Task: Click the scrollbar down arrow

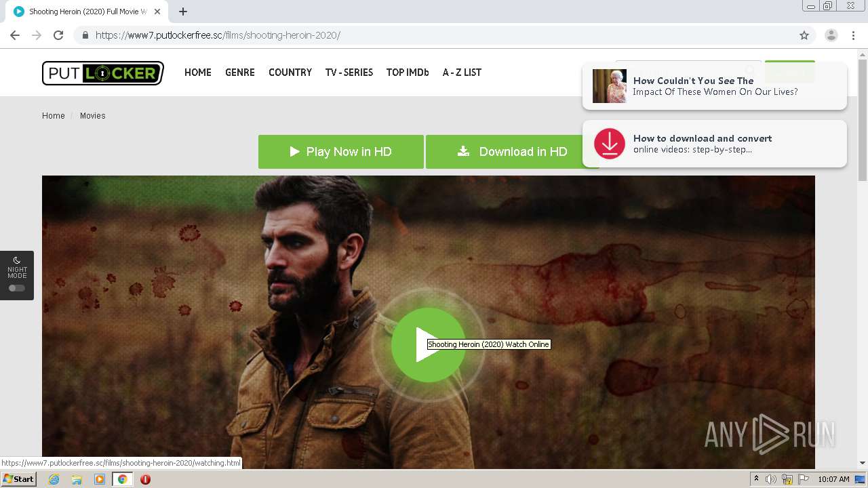Action: [862, 463]
